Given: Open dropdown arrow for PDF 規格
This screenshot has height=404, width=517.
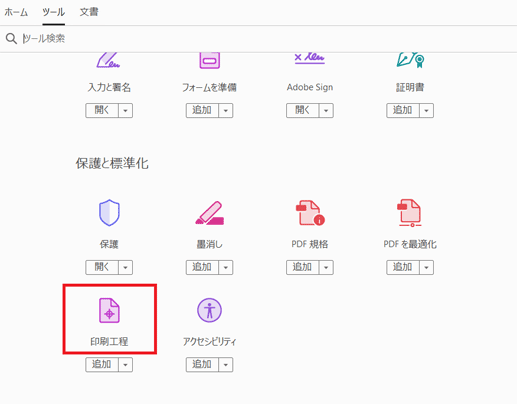Looking at the screenshot, I should pyautogui.click(x=326, y=267).
